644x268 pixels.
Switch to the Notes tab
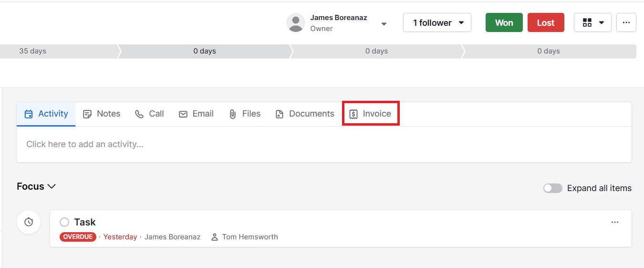tap(102, 114)
